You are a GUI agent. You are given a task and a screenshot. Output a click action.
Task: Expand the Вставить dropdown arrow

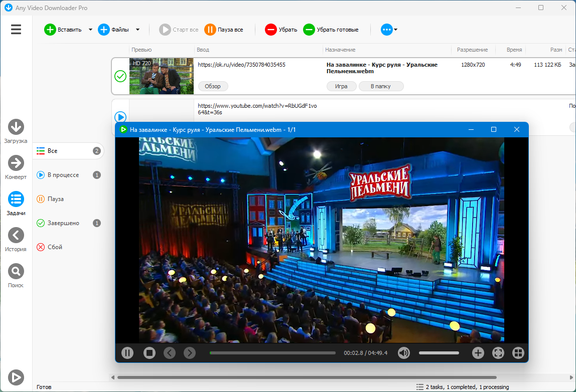tap(90, 30)
